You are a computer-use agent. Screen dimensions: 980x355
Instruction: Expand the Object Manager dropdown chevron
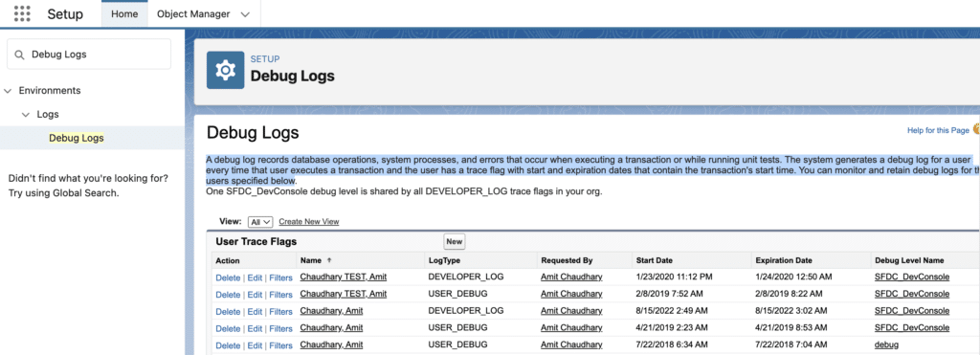coord(244,13)
